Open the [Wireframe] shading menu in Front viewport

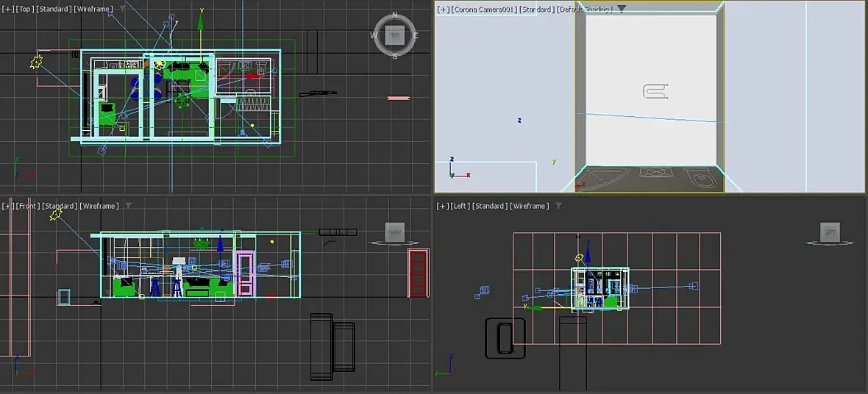pyautogui.click(x=99, y=206)
